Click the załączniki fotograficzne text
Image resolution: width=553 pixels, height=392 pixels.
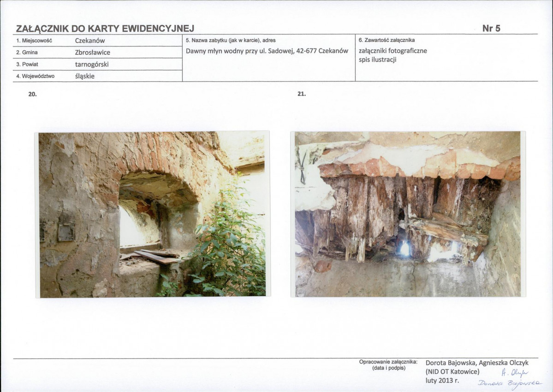(393, 51)
